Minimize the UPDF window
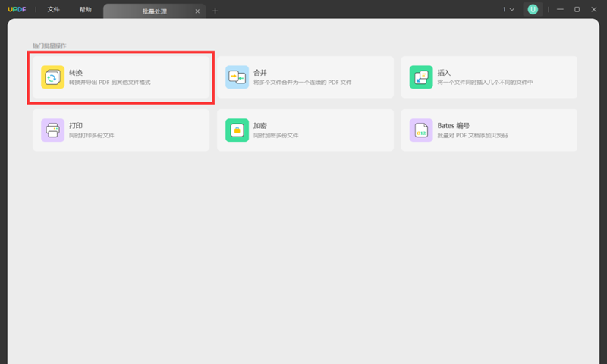 tap(560, 9)
